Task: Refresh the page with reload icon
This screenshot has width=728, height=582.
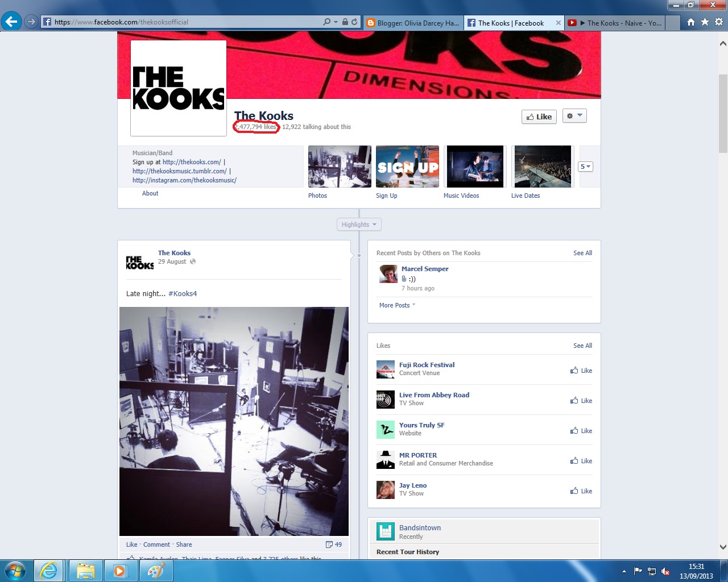Action: pyautogui.click(x=354, y=22)
